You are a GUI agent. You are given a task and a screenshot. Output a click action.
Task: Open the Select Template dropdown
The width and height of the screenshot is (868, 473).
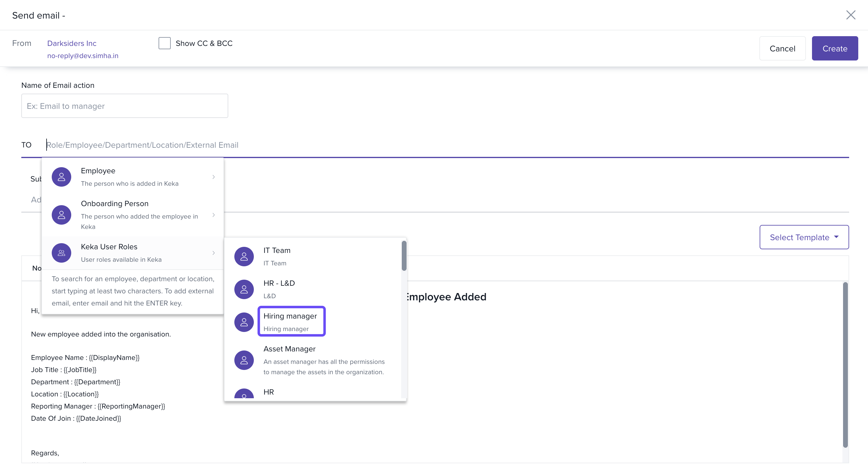coord(804,237)
